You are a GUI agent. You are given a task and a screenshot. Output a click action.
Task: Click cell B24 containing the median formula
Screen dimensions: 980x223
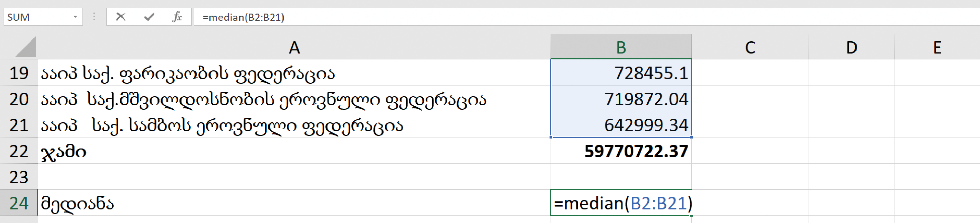coord(621,203)
